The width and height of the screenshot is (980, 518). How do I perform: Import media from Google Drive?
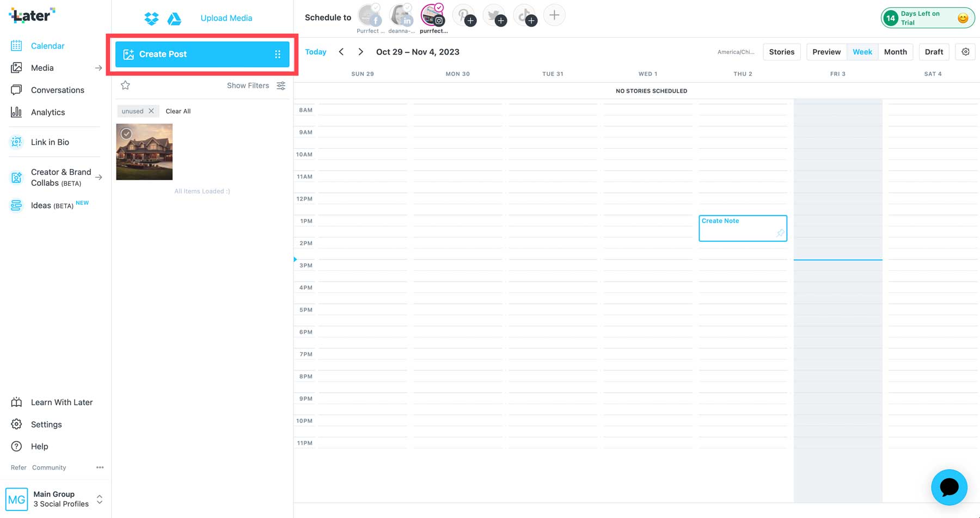coord(174,19)
